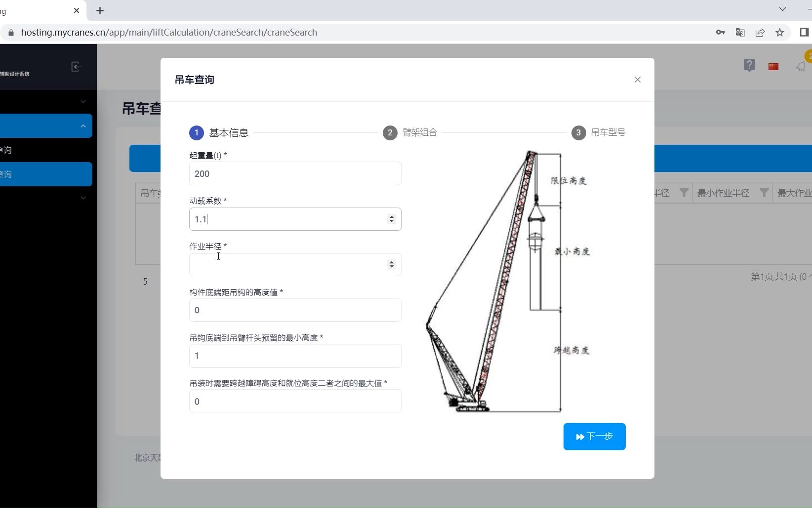Increment 作业半径 with the up arrow
Screen dimensions: 812x508
pyautogui.click(x=392, y=262)
